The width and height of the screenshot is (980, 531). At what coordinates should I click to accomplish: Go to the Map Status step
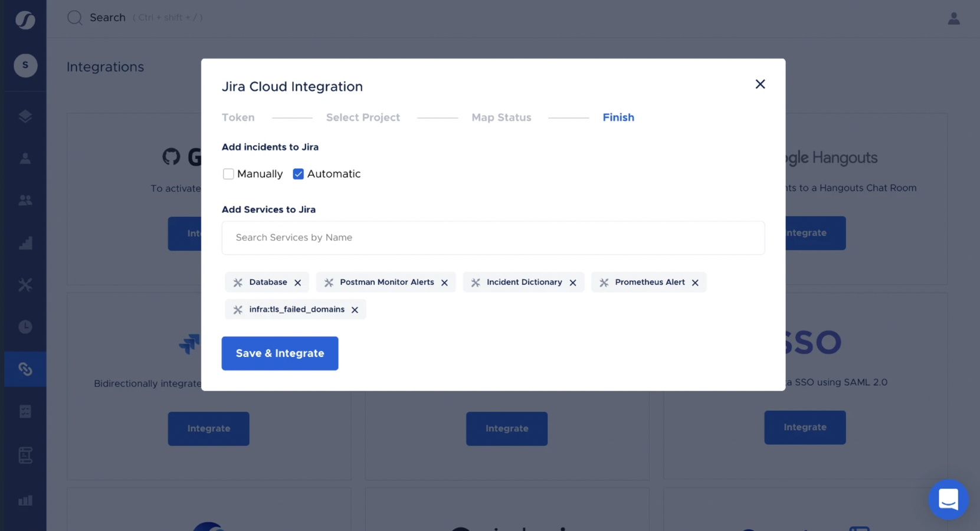502,117
